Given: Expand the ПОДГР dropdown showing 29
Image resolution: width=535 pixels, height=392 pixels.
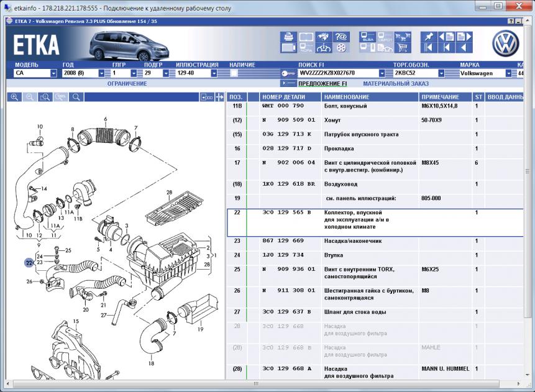Looking at the screenshot, I should [166, 73].
